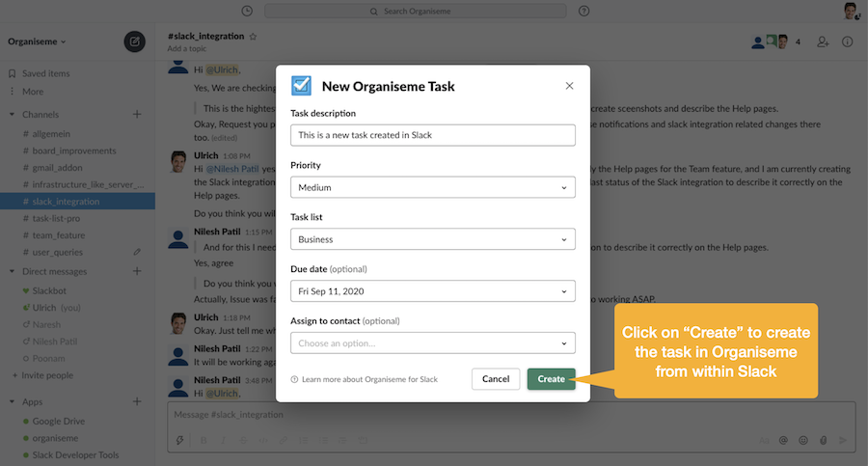Open the Due date picker
Screen dimensions: 868x466
coord(432,290)
